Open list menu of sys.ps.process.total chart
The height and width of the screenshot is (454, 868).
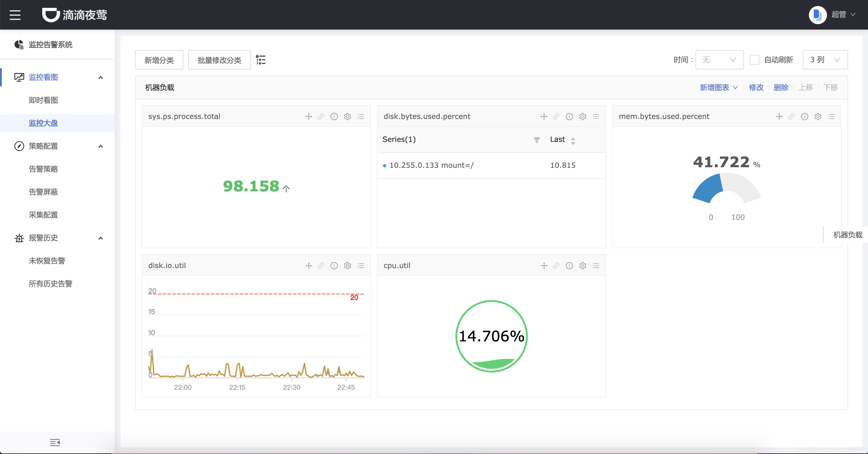361,116
